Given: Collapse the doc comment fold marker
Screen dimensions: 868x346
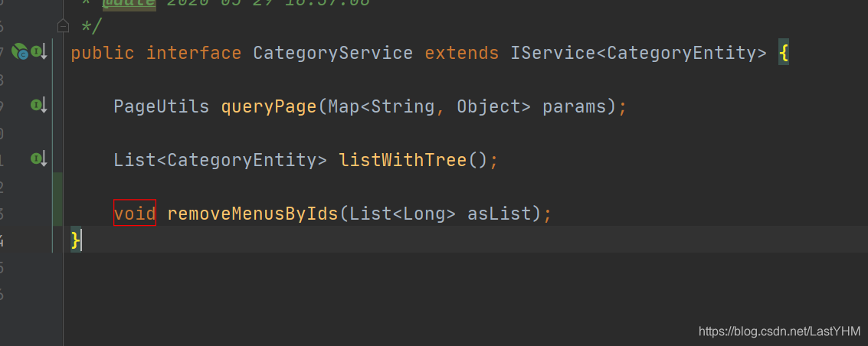Looking at the screenshot, I should (x=63, y=26).
